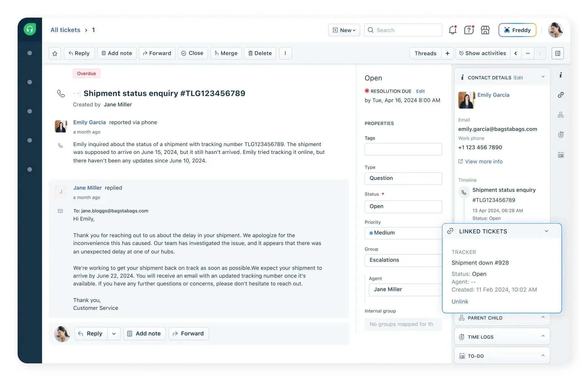Viewport: 588px width, 381px height.
Task: Click the info icon in right rail
Action: 561,75
